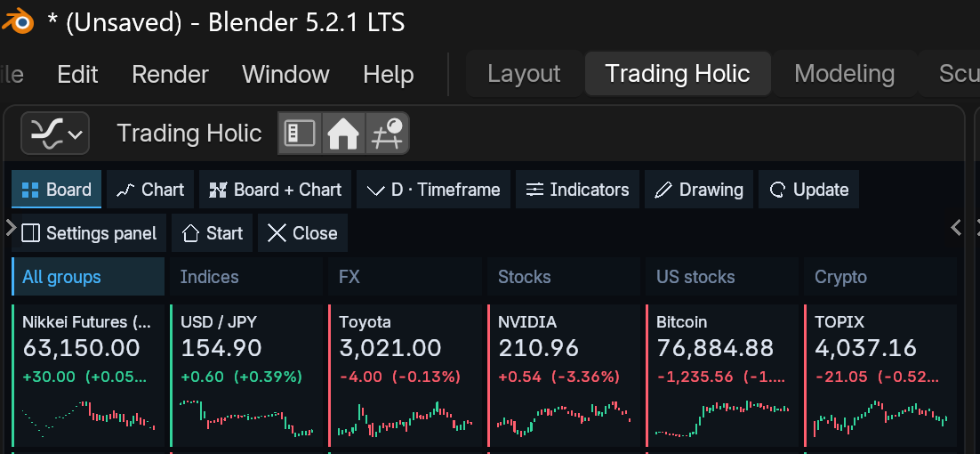Open the USD / JPY card

[x=246, y=376]
